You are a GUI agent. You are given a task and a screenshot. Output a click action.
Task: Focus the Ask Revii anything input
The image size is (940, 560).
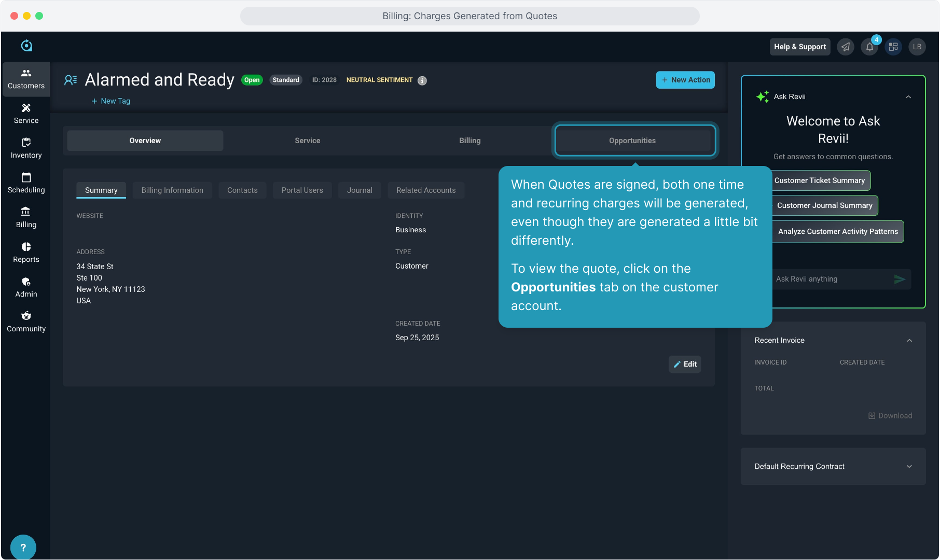tap(830, 279)
